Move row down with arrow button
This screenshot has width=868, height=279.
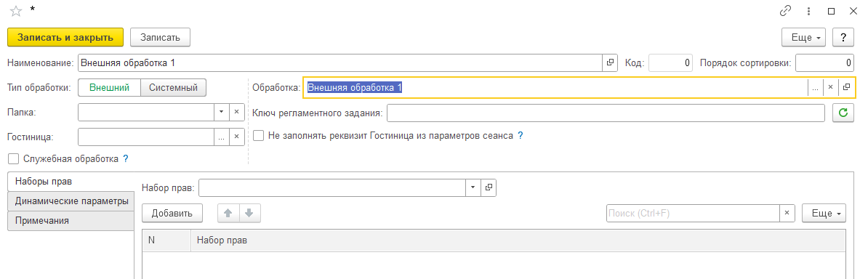[249, 213]
